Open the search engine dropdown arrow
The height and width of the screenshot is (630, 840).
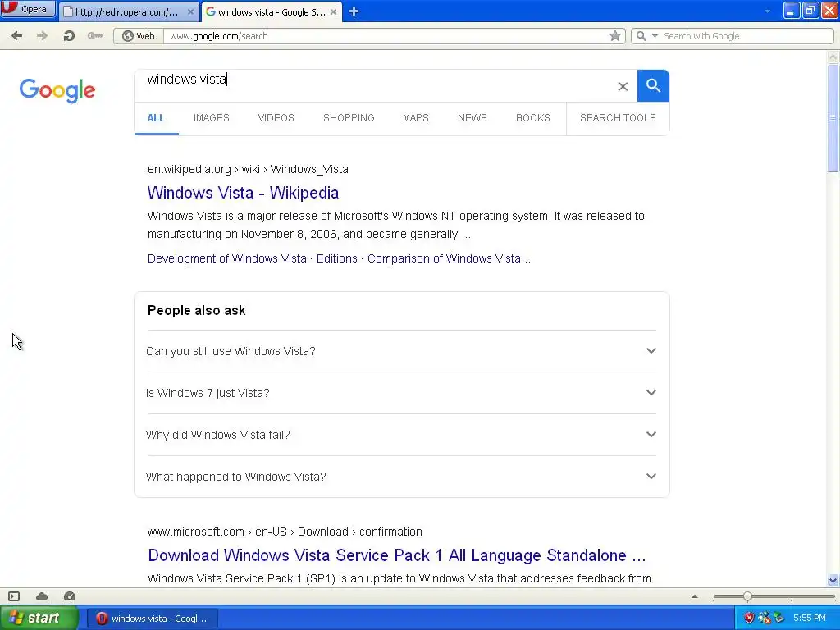coord(655,36)
